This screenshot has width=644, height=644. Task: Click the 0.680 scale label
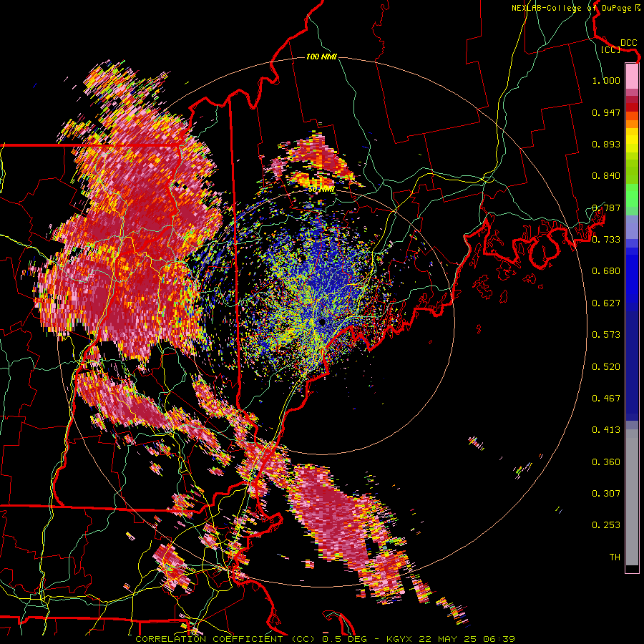click(606, 271)
